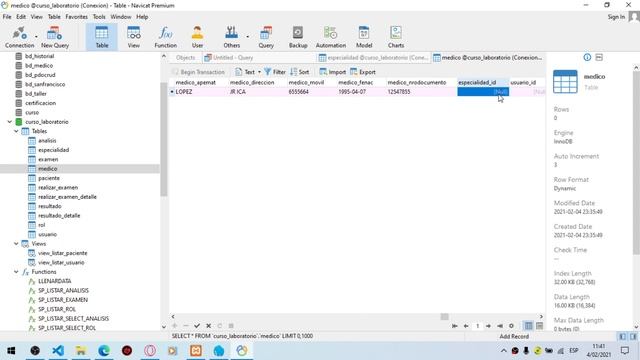
Task: Click the Import button
Action: click(x=333, y=72)
